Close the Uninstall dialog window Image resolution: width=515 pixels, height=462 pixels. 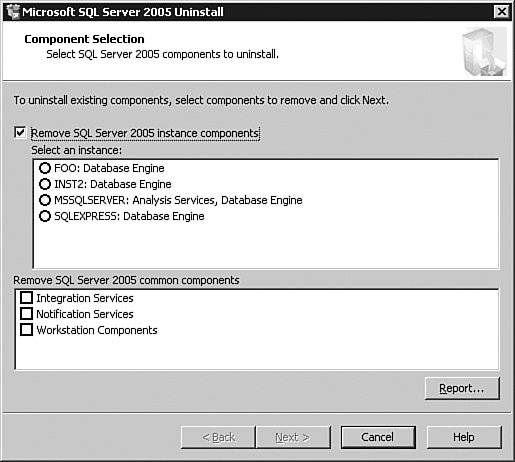tap(502, 12)
